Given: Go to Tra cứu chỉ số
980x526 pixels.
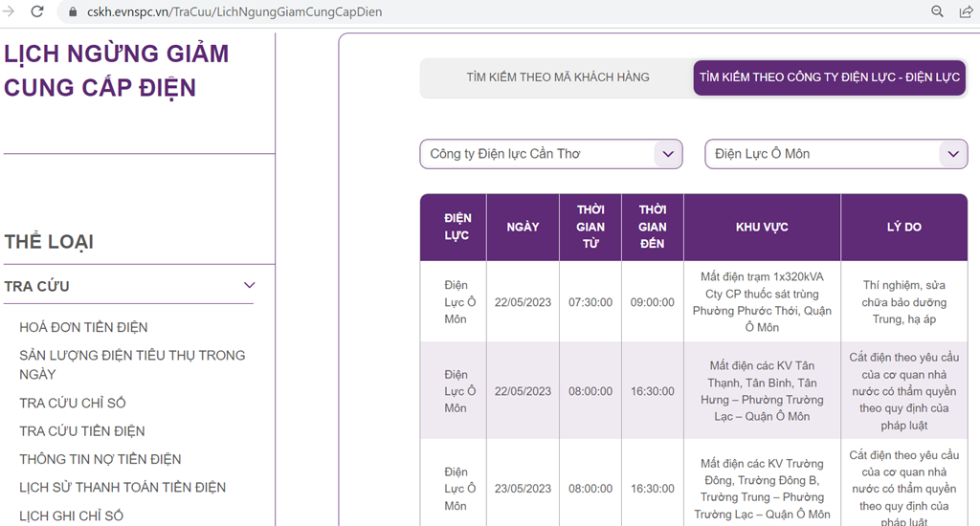Looking at the screenshot, I should pos(73,403).
